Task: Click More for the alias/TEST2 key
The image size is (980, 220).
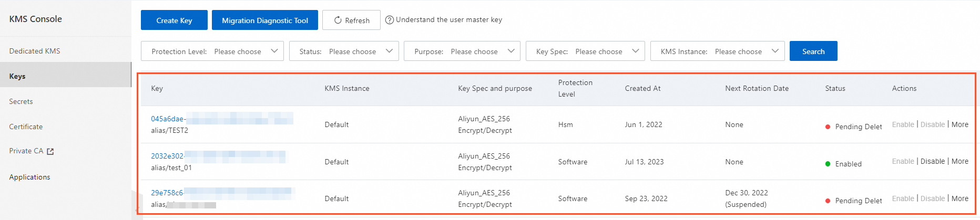Action: click(x=959, y=124)
